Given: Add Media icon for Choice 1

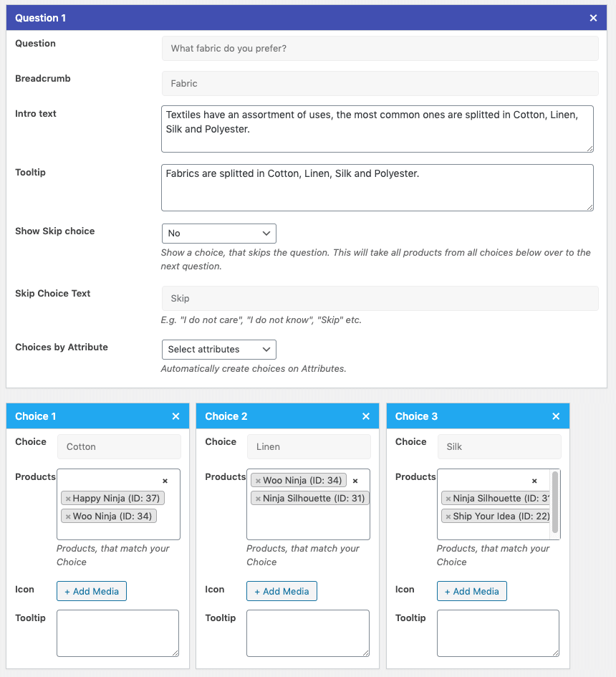Looking at the screenshot, I should (x=91, y=590).
